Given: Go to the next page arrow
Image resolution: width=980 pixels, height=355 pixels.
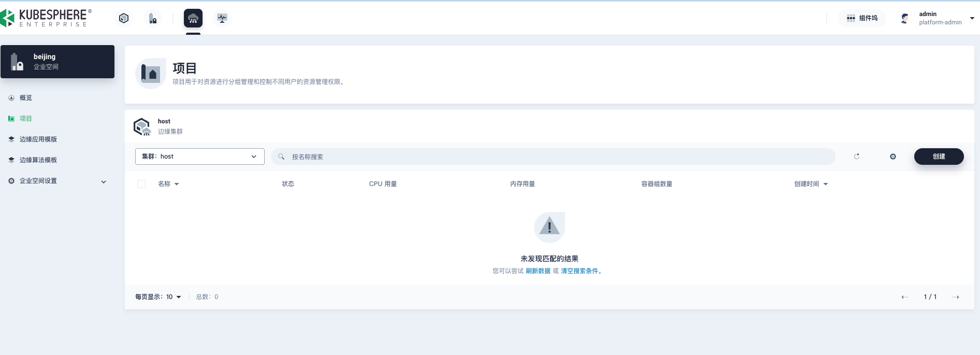Looking at the screenshot, I should 956,297.
